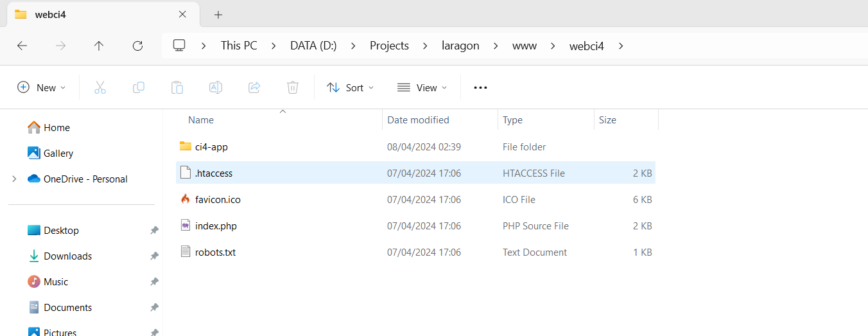
Task: Unpin Desktop using its pin icon
Action: pos(154,230)
